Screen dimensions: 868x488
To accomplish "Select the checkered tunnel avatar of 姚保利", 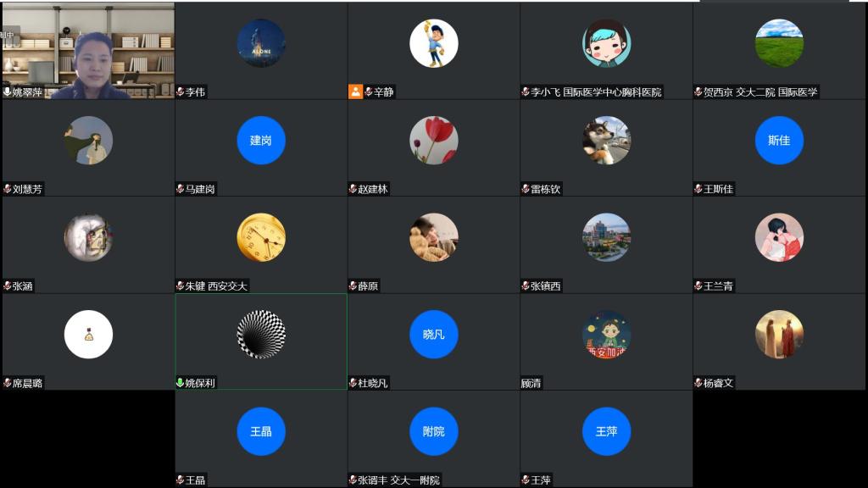I will [261, 335].
